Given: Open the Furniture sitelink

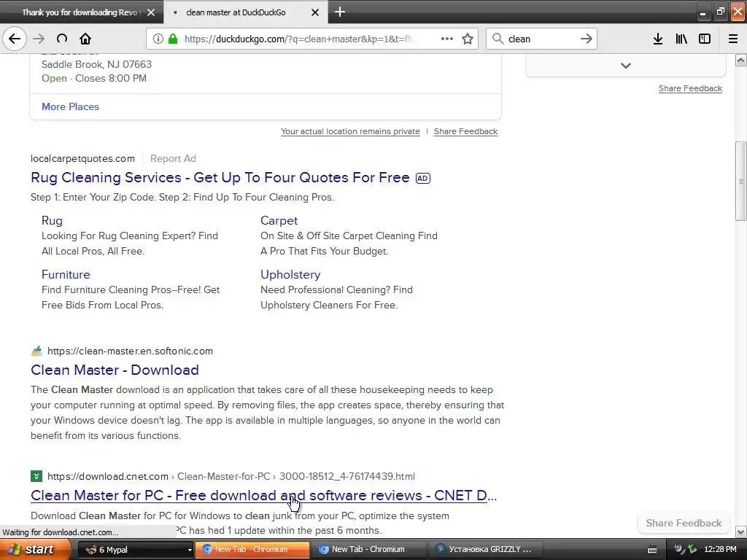Looking at the screenshot, I should (x=66, y=275).
